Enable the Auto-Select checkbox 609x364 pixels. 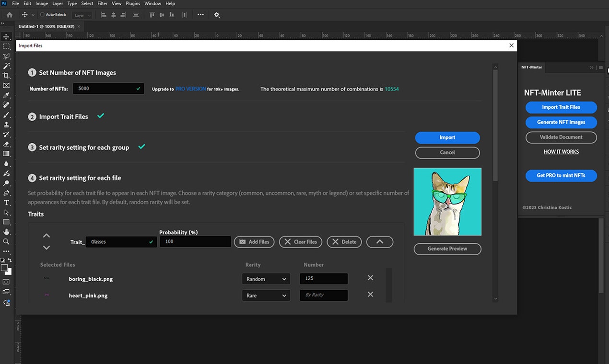pyautogui.click(x=42, y=15)
